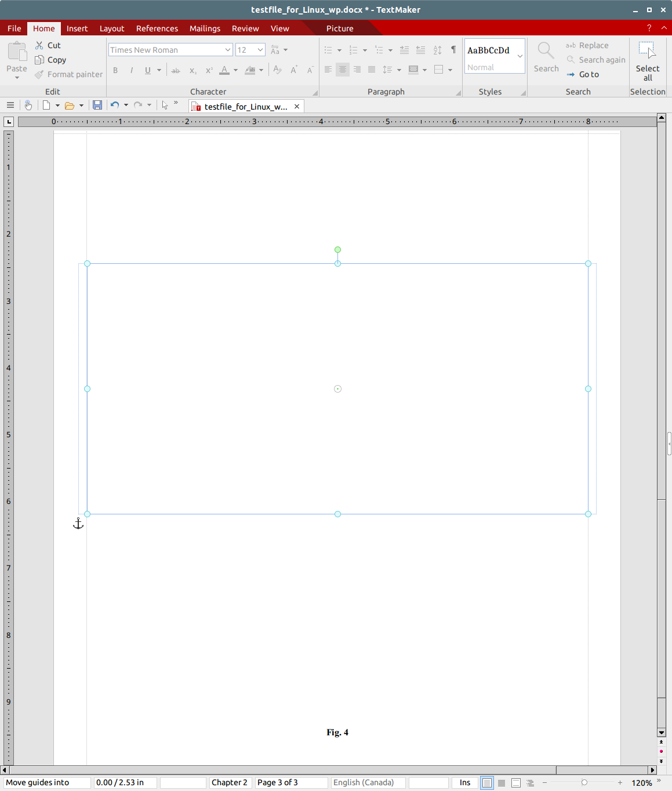Open the File menu

click(14, 28)
